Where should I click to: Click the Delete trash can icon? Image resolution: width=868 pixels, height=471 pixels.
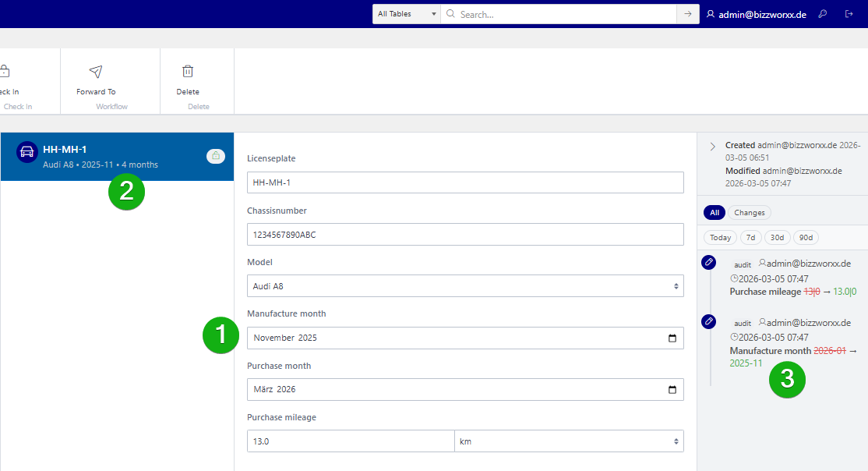click(x=188, y=72)
